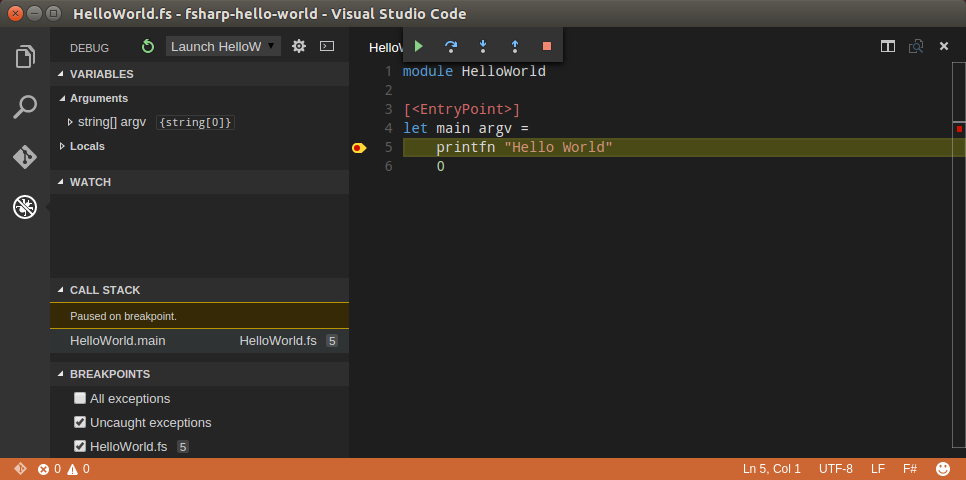
Task: Expand the string[] argv variable
Action: click(70, 122)
